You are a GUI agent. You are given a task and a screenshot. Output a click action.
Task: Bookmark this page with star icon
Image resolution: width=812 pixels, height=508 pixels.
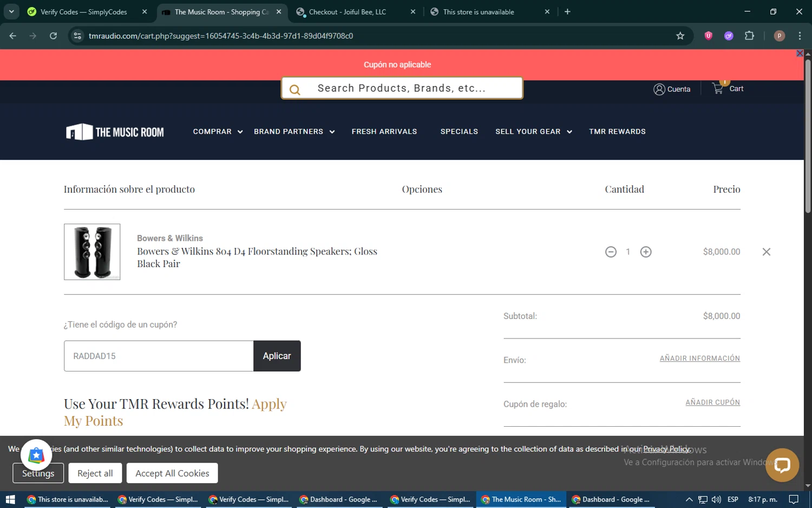[x=680, y=36]
